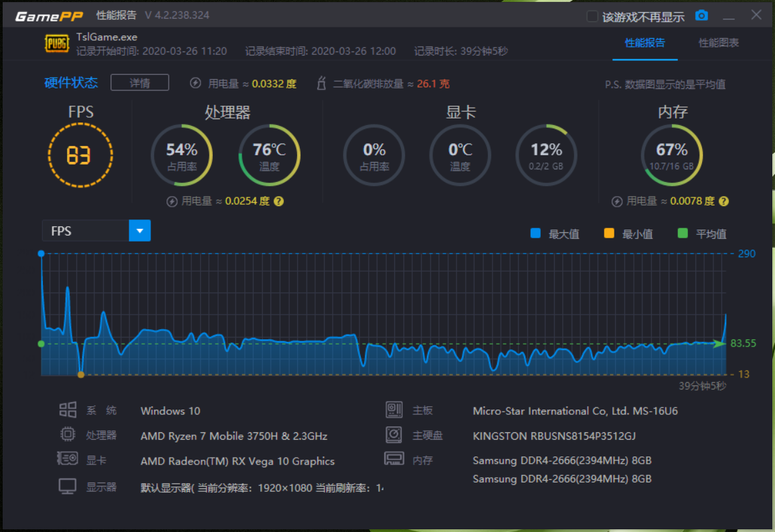Image resolution: width=775 pixels, height=532 pixels.
Task: Click the 详情 details button
Action: coord(140,83)
